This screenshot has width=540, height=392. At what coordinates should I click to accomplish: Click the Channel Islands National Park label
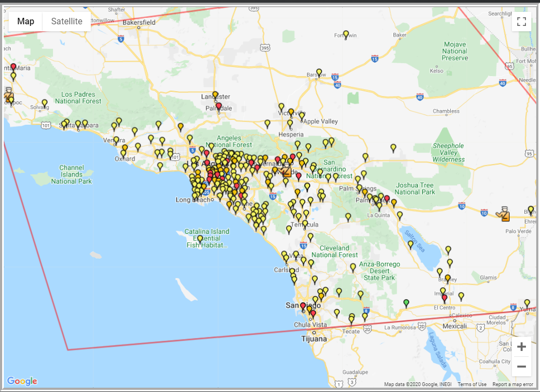72,174
